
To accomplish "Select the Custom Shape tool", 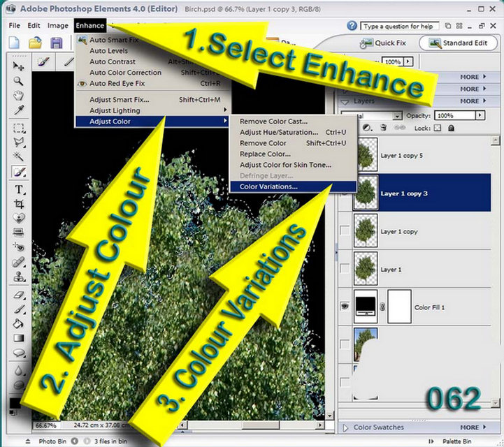I will point(19,353).
